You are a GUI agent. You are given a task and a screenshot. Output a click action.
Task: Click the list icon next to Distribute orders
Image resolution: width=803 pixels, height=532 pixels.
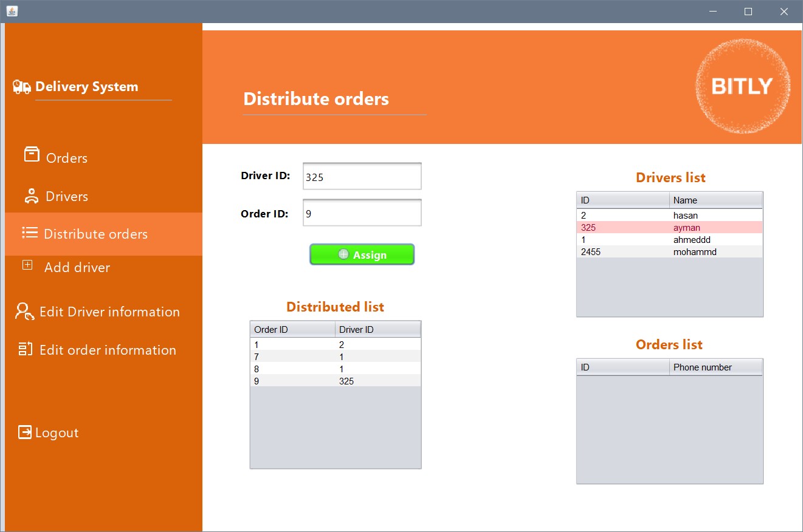[30, 232]
